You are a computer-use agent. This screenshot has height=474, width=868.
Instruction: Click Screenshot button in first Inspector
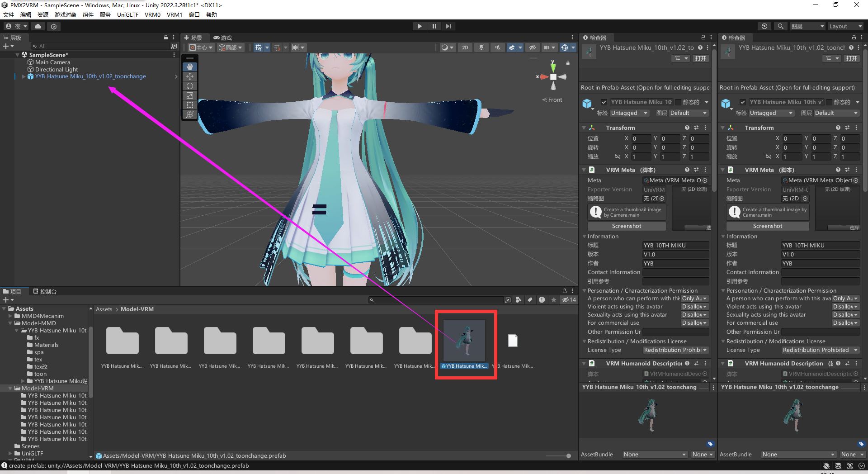[627, 226]
